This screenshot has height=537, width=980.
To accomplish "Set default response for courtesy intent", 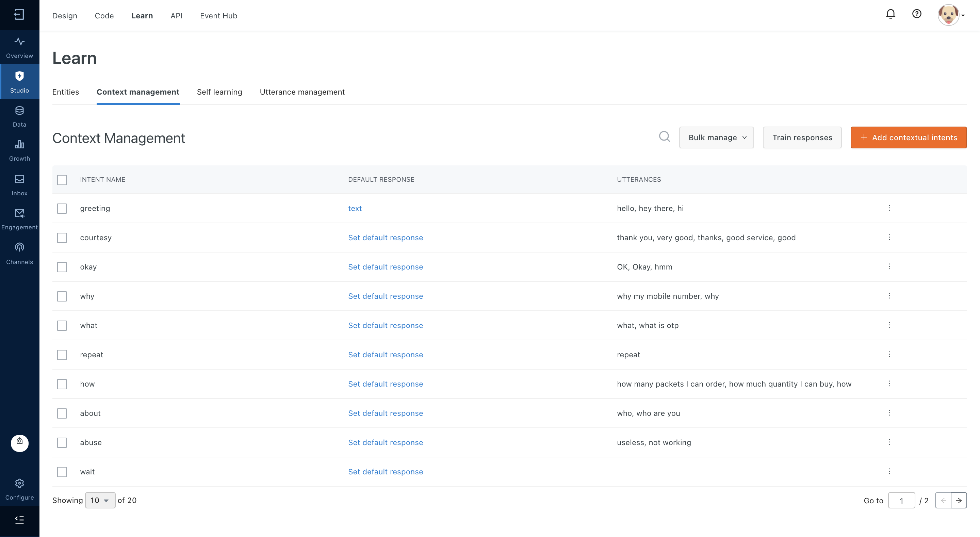I will [x=386, y=238].
